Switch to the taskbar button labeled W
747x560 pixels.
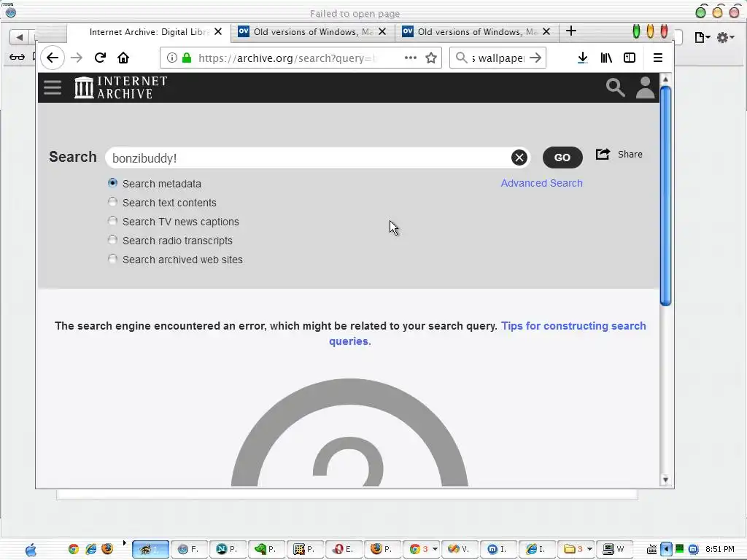(x=614, y=549)
